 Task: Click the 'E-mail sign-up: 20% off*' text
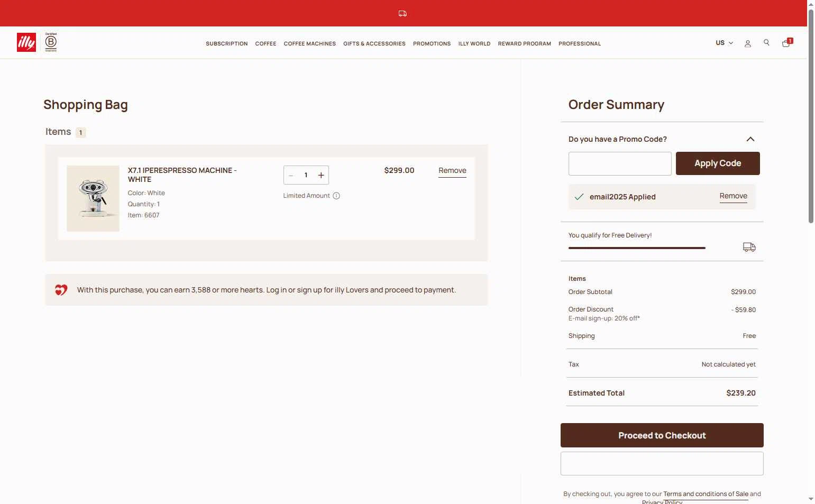coord(604,318)
